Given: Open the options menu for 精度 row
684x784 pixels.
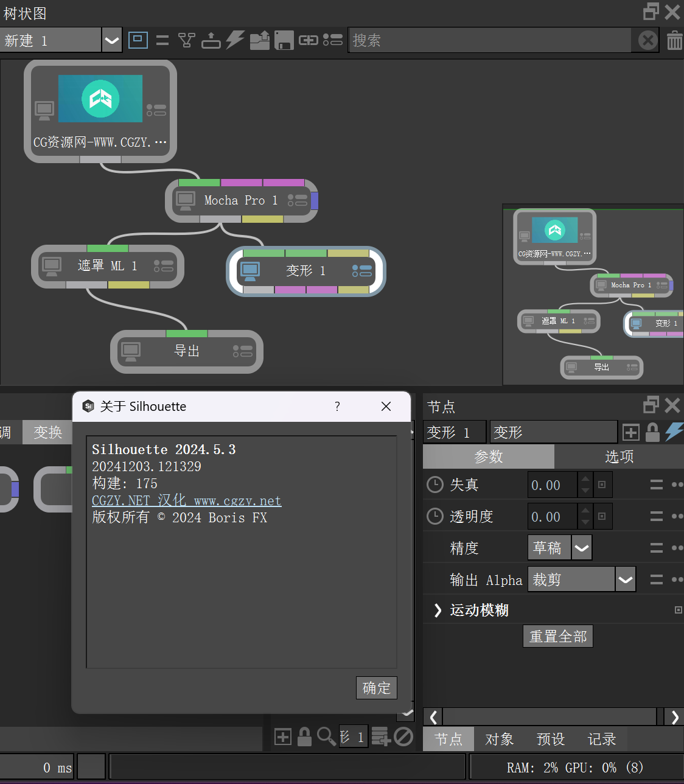Looking at the screenshot, I should coord(657,548).
